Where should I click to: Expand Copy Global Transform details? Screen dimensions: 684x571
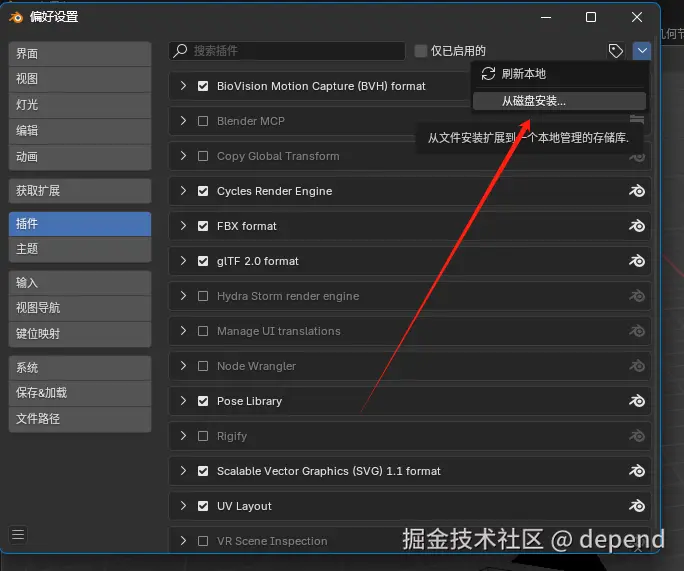[x=183, y=156]
